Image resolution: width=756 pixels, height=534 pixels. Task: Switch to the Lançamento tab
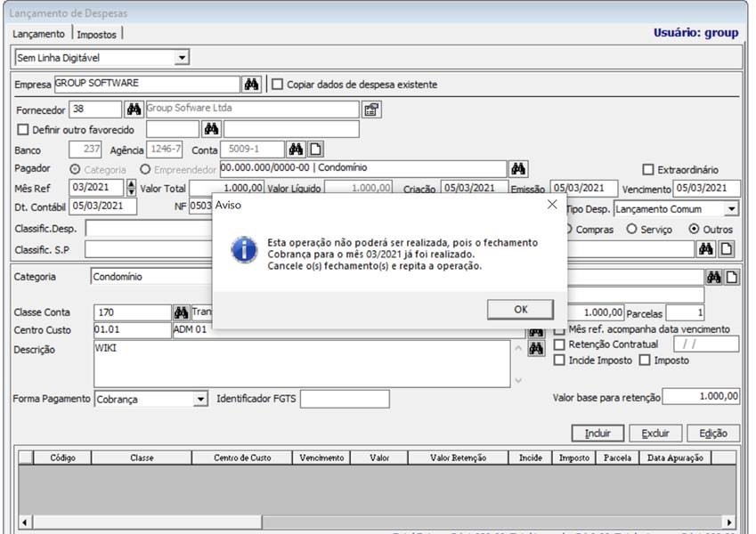(38, 34)
